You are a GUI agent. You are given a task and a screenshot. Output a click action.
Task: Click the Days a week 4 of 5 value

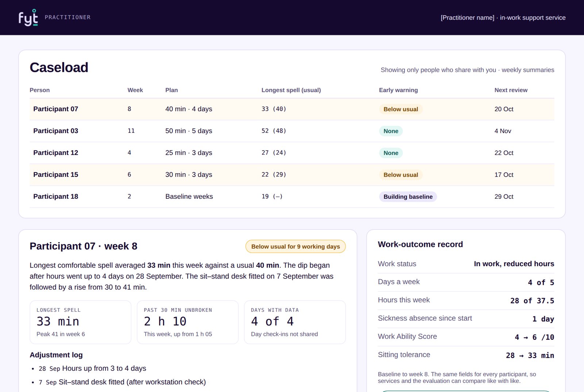click(x=541, y=282)
